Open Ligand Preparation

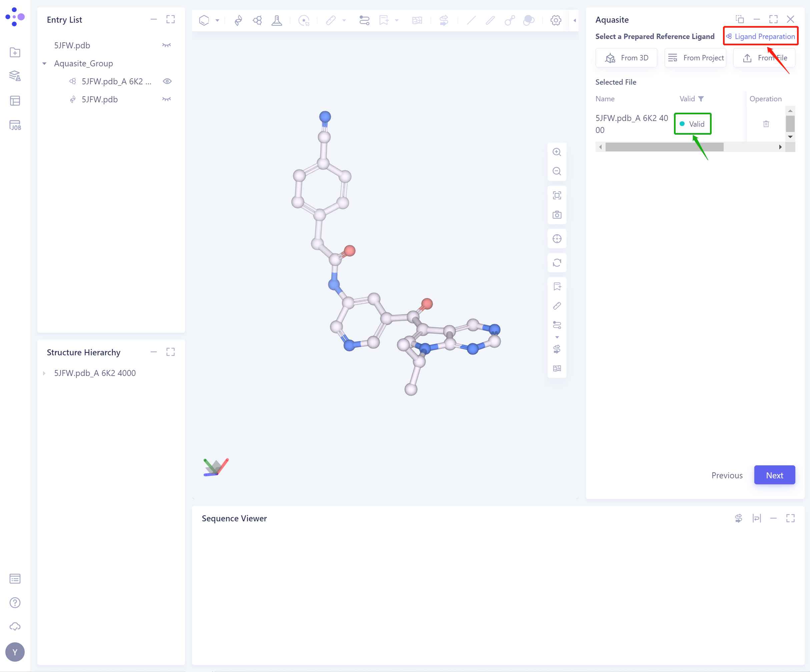760,36
